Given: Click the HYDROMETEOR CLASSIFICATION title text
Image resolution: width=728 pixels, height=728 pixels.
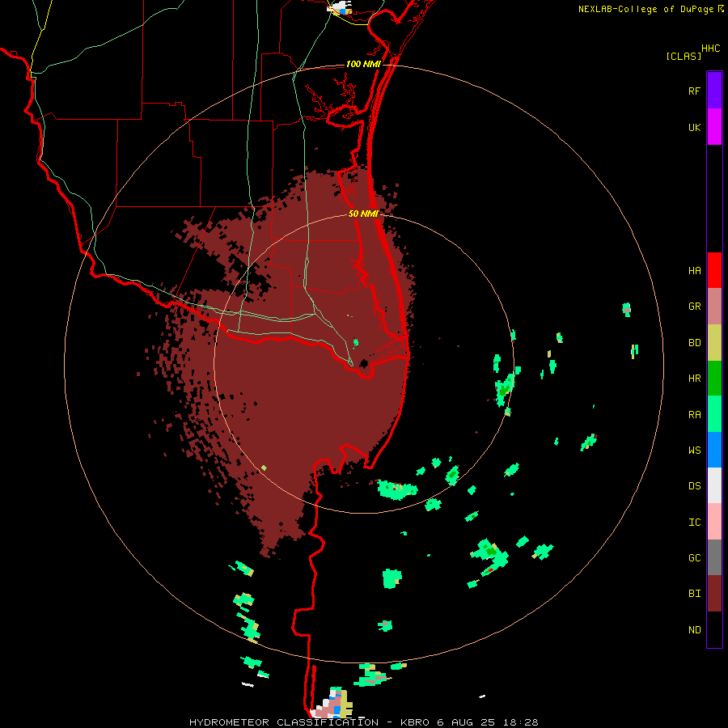Looking at the screenshot, I should click(283, 722).
